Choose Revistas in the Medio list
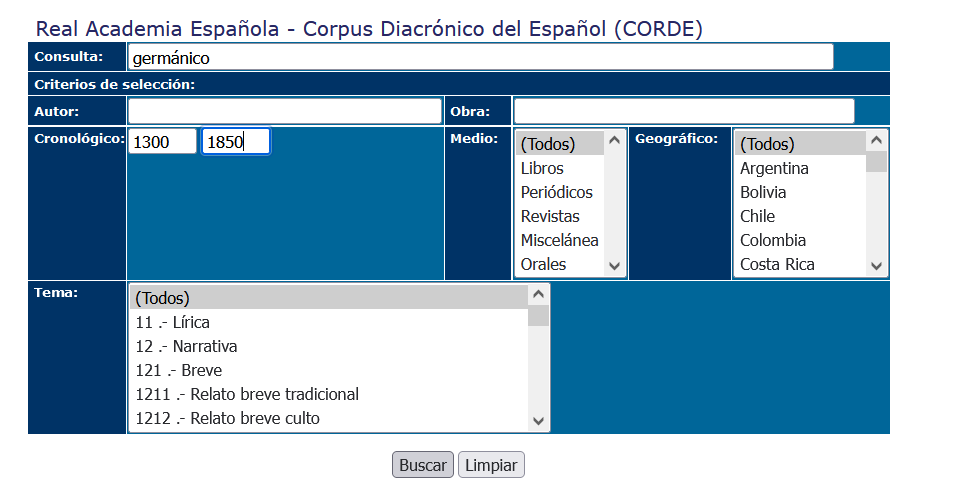 point(550,216)
